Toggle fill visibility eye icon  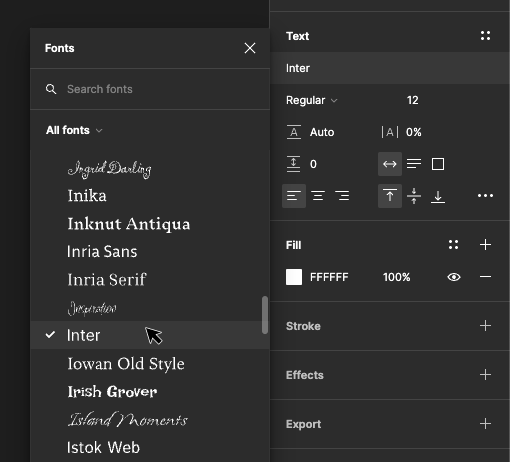pos(454,277)
